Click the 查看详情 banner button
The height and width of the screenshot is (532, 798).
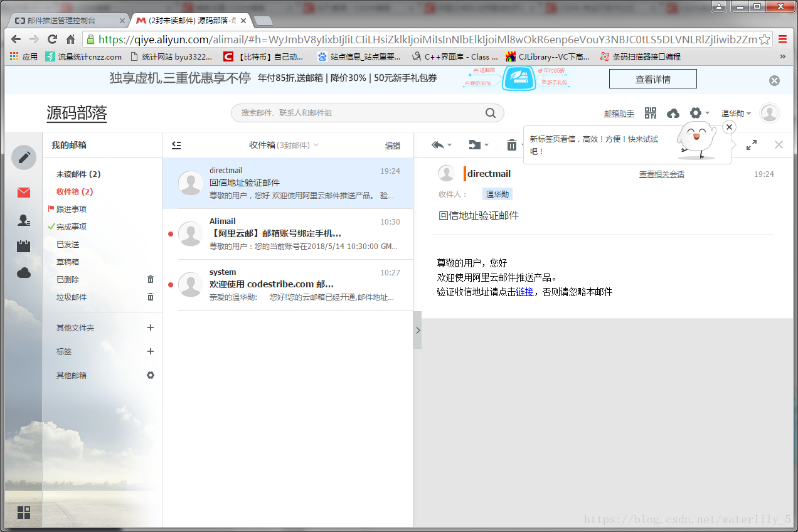pyautogui.click(x=652, y=79)
